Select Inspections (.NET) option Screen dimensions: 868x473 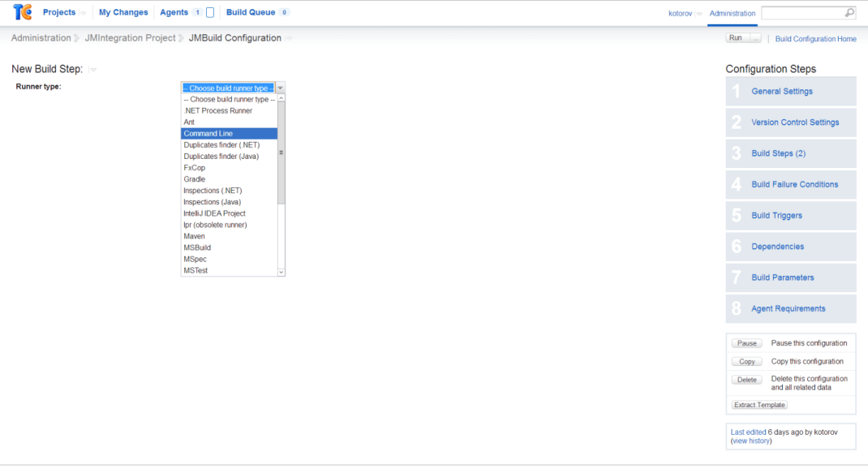(x=230, y=191)
